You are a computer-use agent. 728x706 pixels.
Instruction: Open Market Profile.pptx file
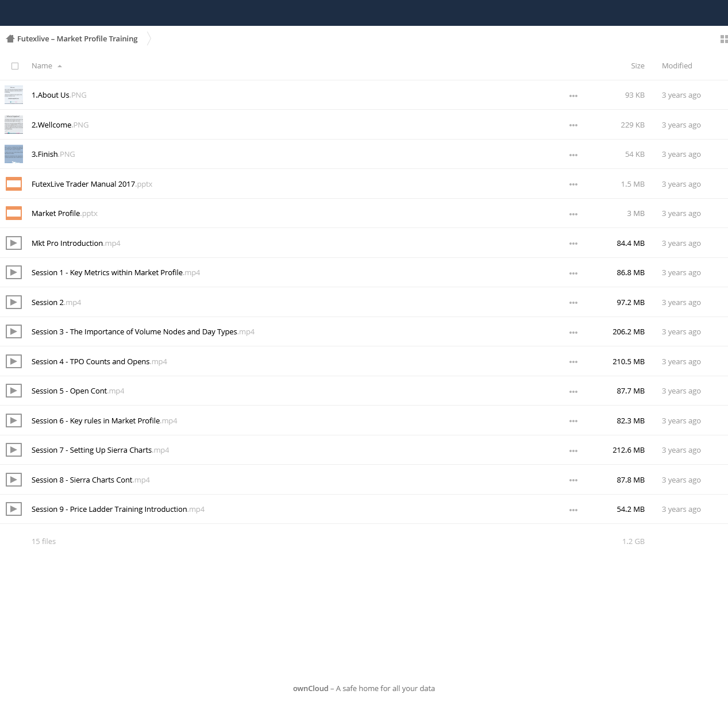pos(64,214)
